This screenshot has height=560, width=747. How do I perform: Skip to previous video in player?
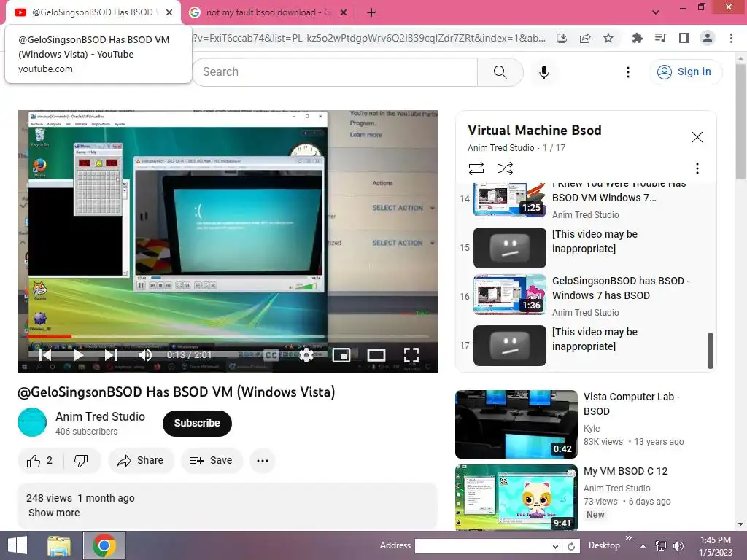coord(44,355)
